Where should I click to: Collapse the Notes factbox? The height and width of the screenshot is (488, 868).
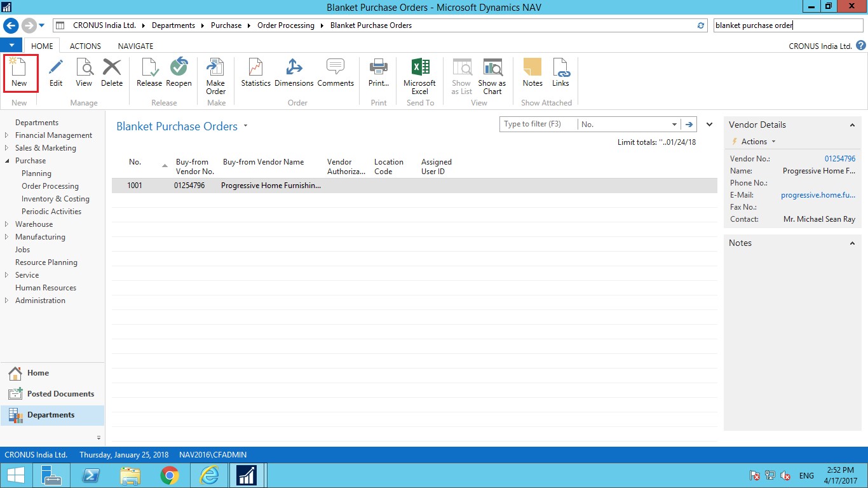(852, 243)
